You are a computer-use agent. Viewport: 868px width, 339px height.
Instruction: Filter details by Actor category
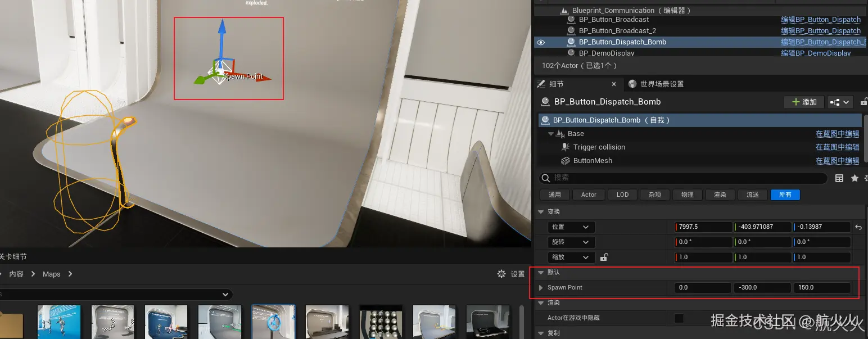pos(589,195)
